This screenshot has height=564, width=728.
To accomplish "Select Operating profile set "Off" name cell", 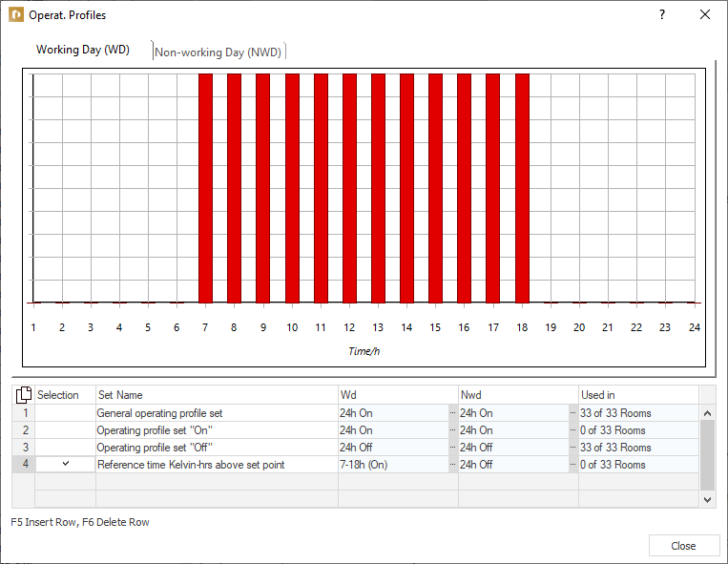I will click(x=217, y=447).
